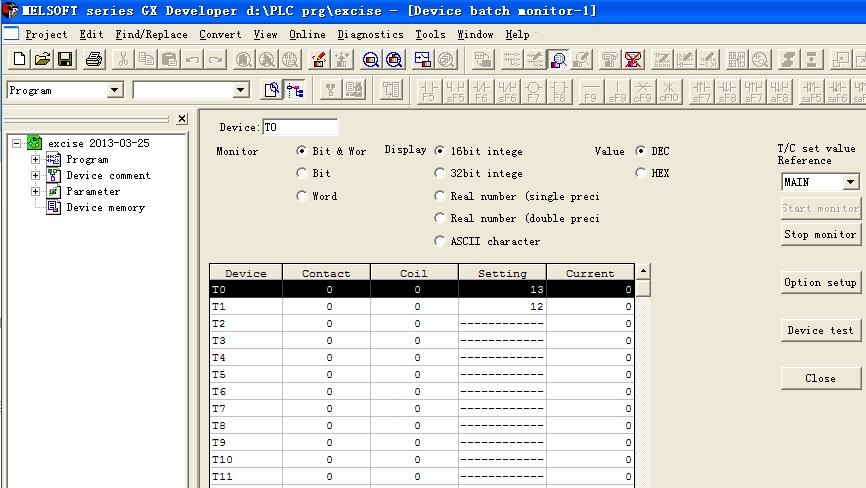This screenshot has width=866, height=488.
Task: Choose 32bit integer display option
Action: point(440,174)
